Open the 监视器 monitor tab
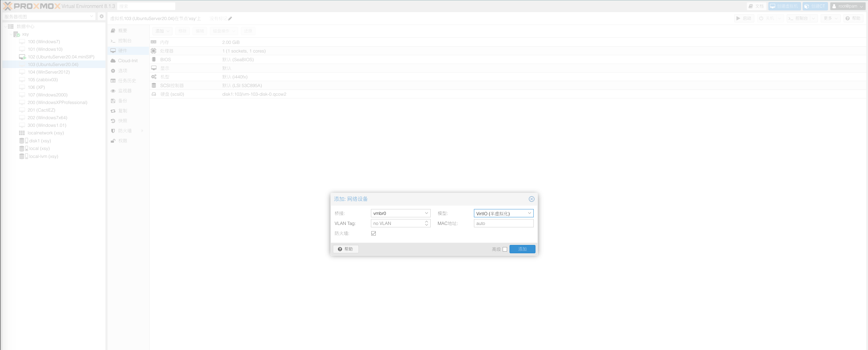Screen dimensions: 868x350 [x=128, y=91]
